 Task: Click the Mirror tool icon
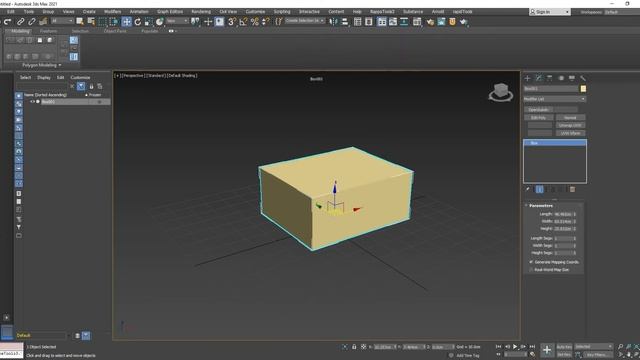tap(333, 22)
